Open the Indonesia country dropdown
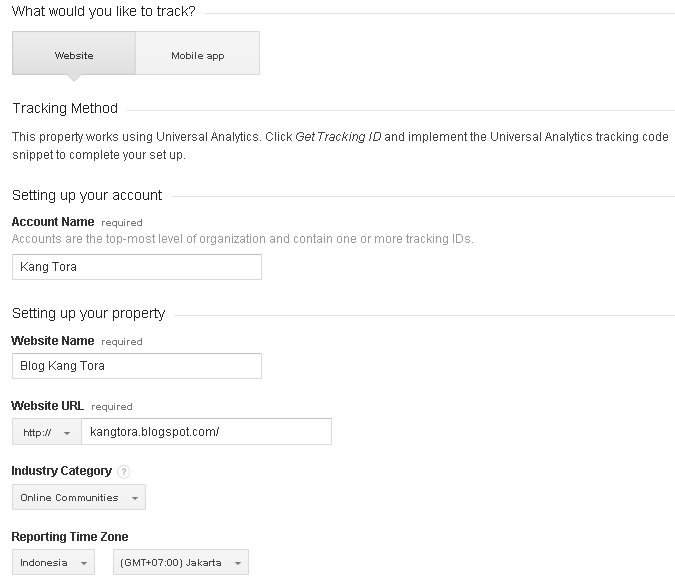 pyautogui.click(x=53, y=562)
